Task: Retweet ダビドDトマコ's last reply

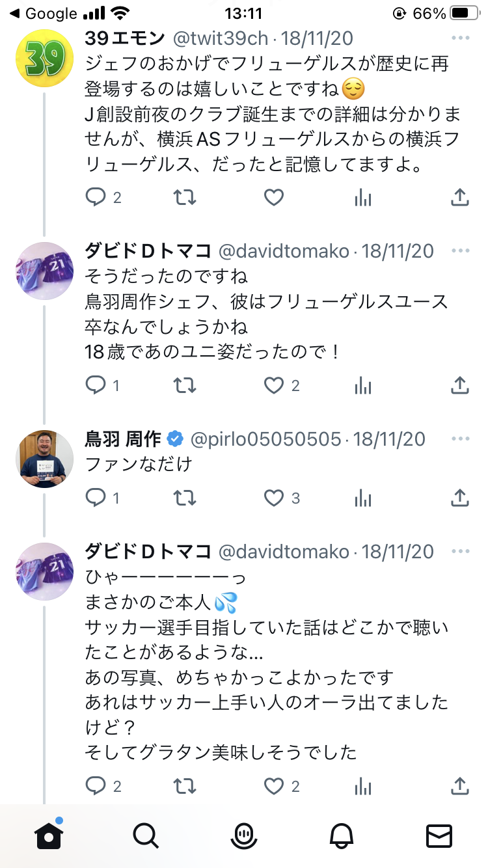Action: 185,786
